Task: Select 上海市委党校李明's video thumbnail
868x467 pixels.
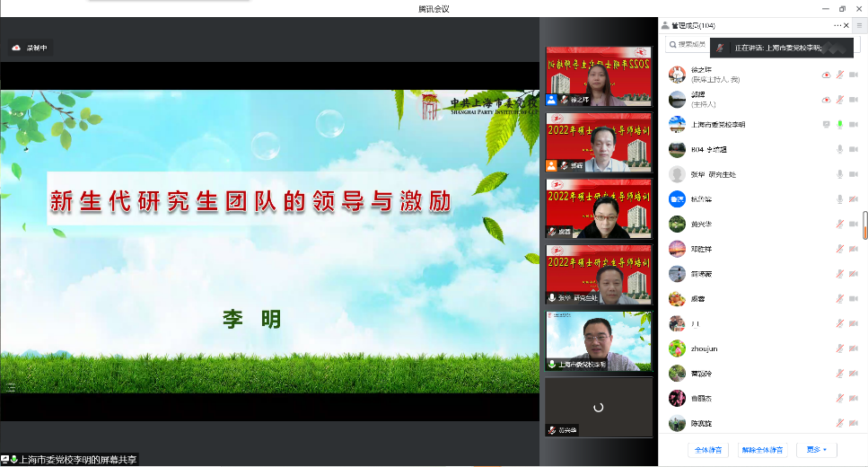Action: pyautogui.click(x=599, y=341)
